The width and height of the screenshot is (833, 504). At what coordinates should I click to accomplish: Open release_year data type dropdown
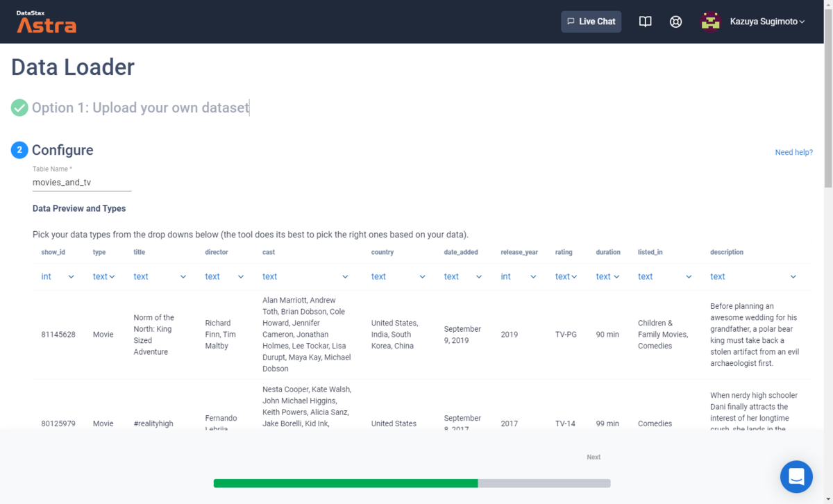519,276
